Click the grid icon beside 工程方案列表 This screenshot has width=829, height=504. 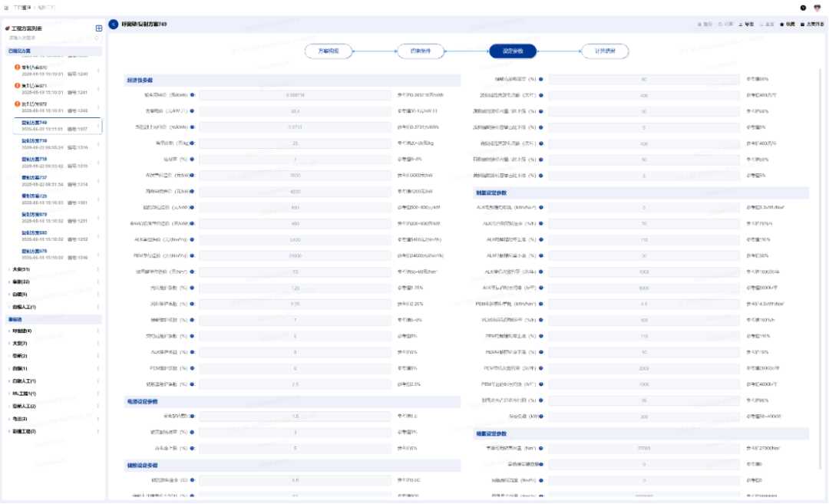coord(99,28)
